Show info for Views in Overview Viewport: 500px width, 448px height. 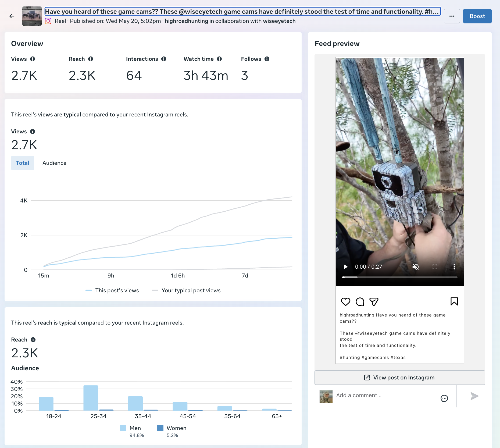[x=33, y=59]
